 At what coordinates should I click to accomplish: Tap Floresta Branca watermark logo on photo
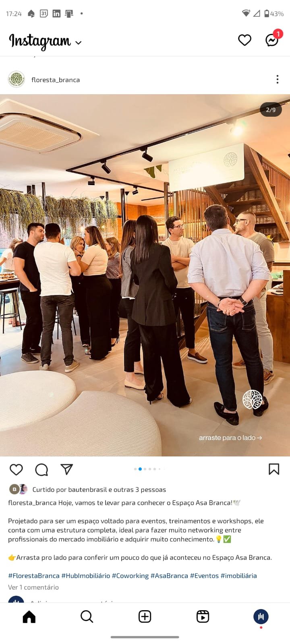click(x=253, y=400)
